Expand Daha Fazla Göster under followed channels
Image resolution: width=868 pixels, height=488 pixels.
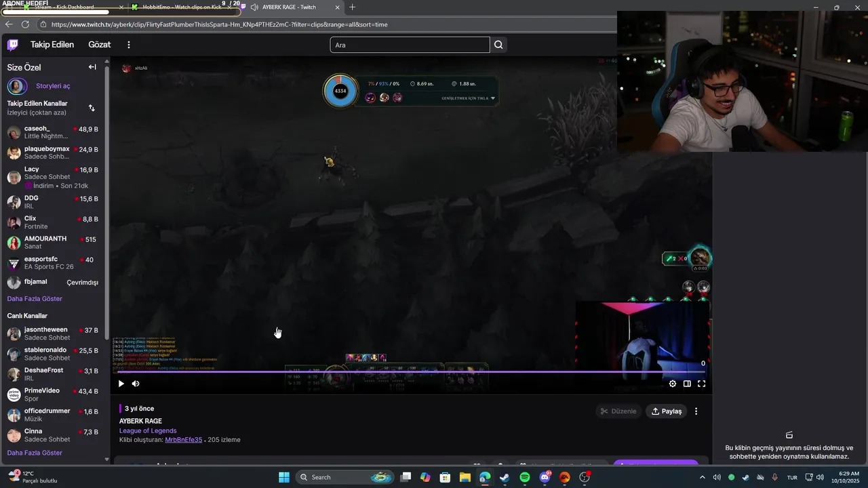[x=35, y=299]
